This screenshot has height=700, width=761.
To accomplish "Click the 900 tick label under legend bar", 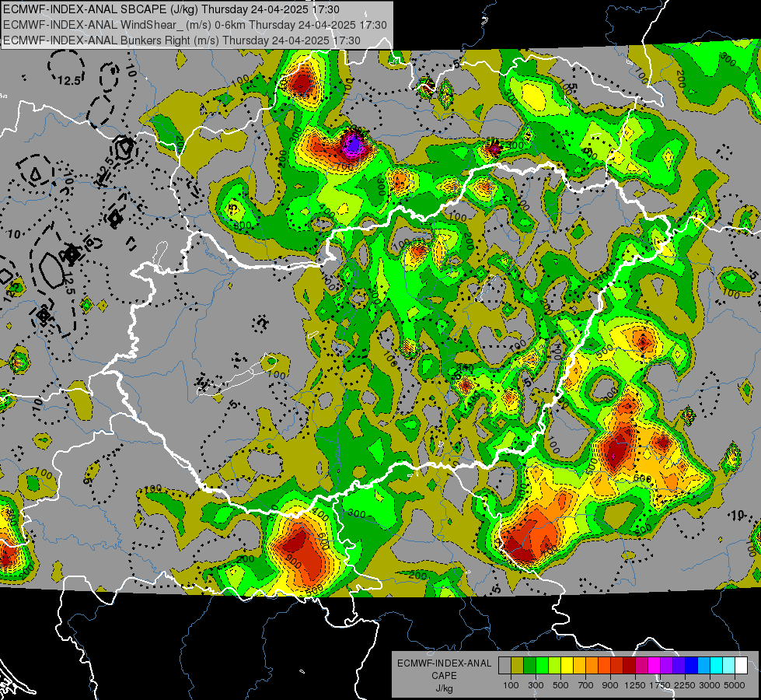I will [610, 685].
